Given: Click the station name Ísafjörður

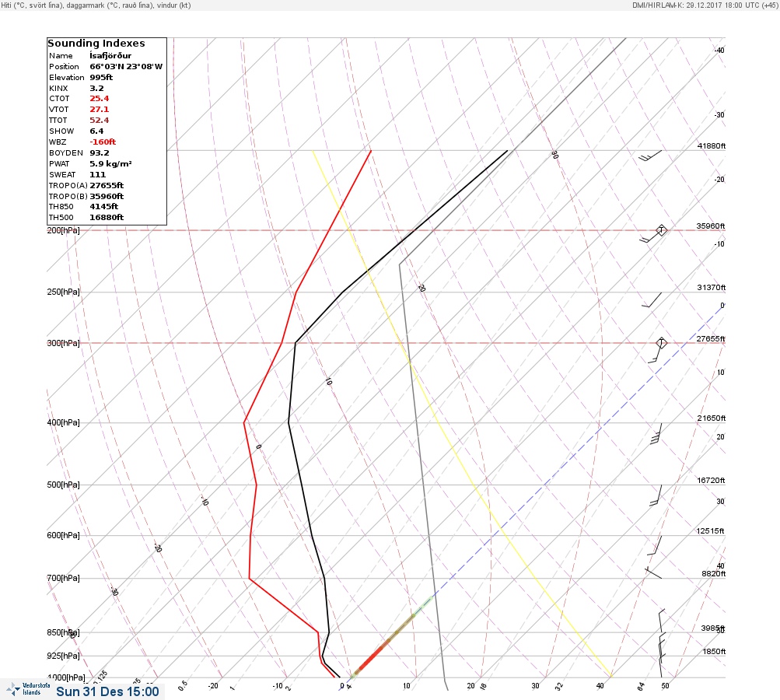Looking at the screenshot, I should (x=110, y=56).
